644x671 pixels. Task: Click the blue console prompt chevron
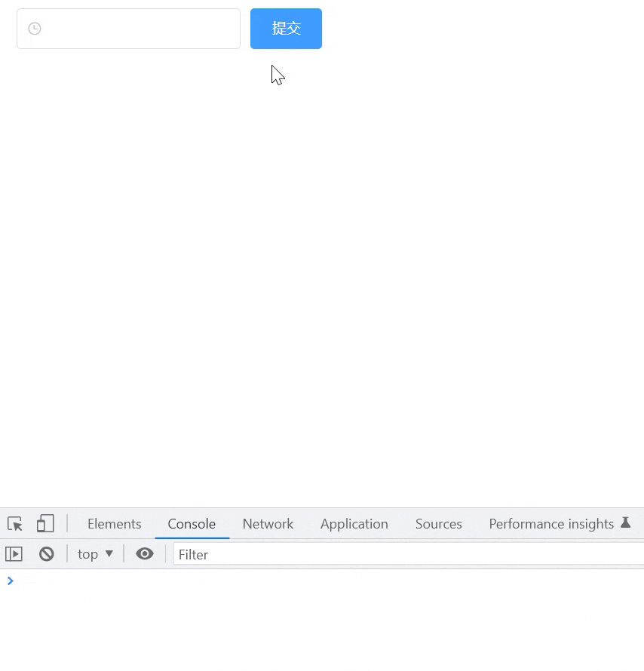click(11, 581)
